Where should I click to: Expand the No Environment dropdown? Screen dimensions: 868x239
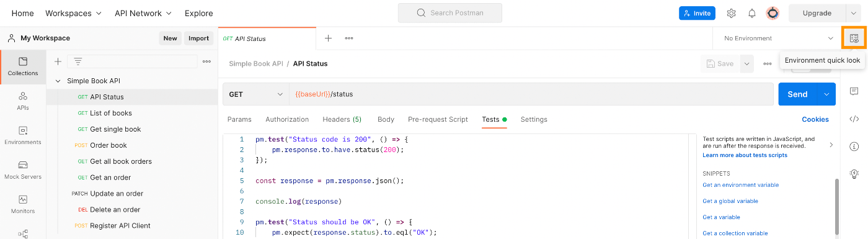[x=777, y=38]
